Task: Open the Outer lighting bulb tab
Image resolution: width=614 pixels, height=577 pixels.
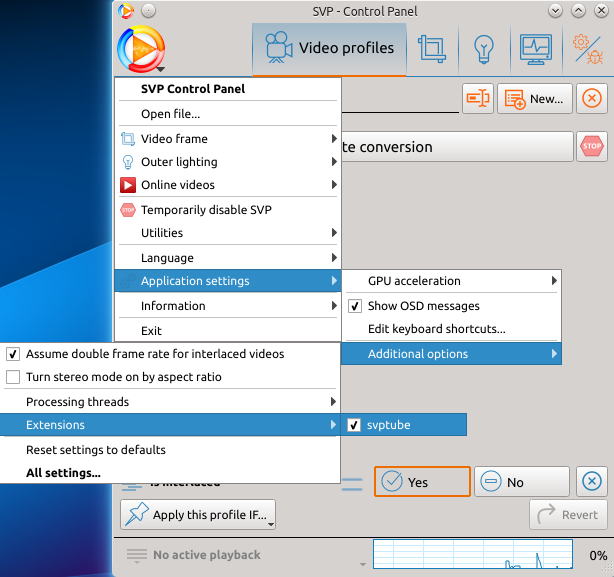Action: [x=484, y=48]
